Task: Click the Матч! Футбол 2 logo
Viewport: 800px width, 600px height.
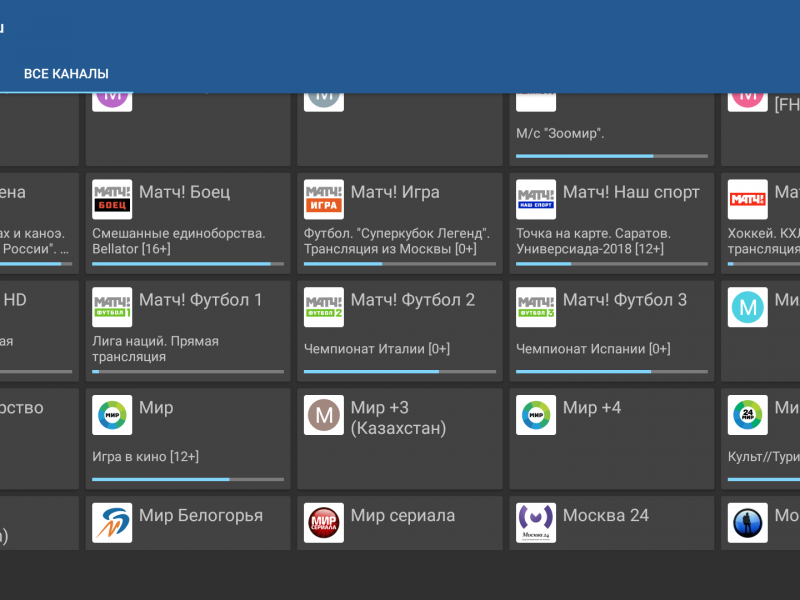Action: tap(324, 307)
